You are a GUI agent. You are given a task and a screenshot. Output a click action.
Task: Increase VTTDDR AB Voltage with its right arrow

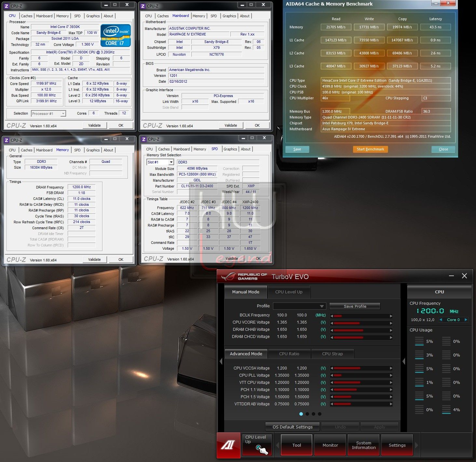pos(391,404)
